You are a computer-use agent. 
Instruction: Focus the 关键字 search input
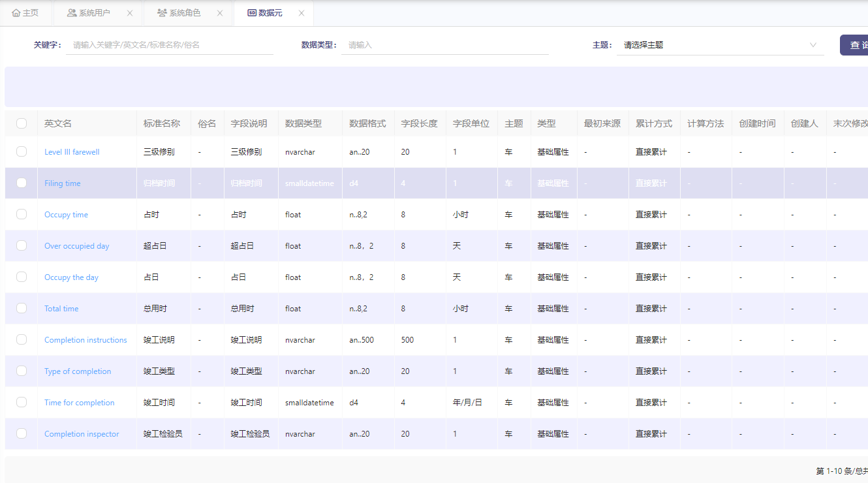pyautogui.click(x=170, y=45)
